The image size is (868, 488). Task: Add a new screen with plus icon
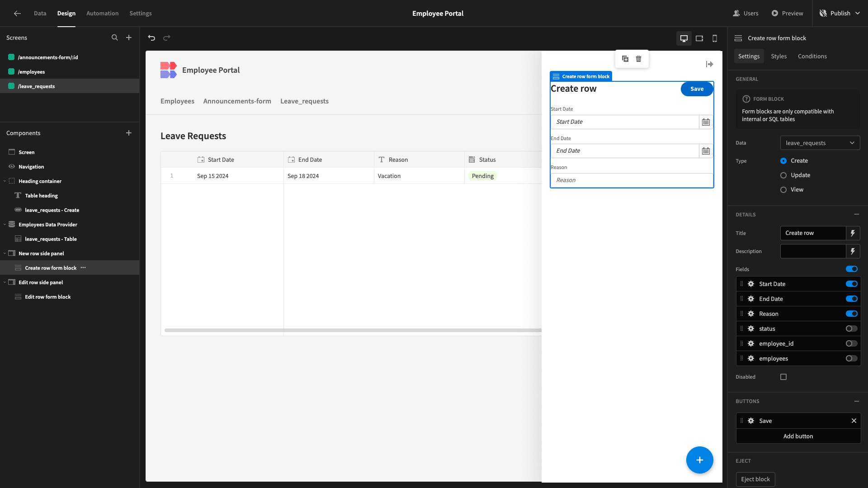(x=129, y=38)
